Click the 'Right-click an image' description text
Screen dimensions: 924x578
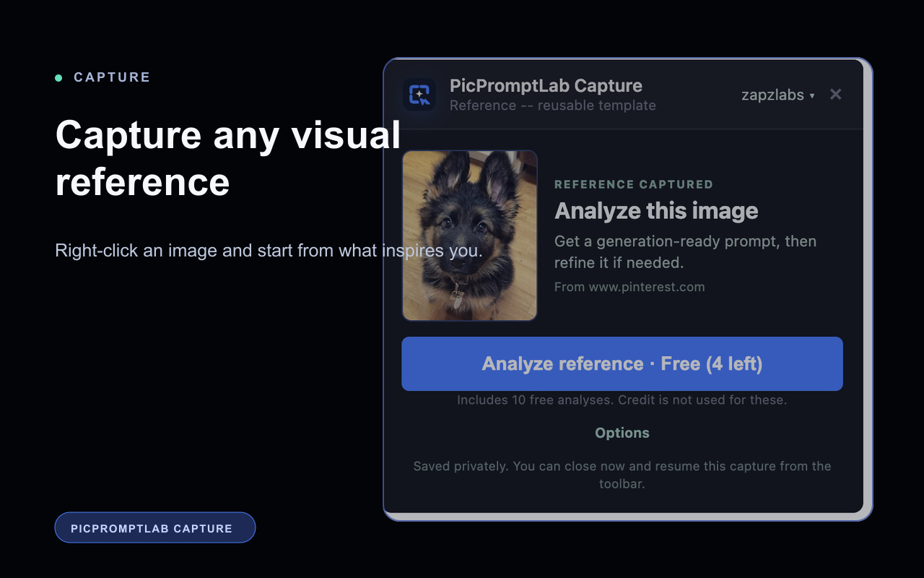(x=269, y=251)
